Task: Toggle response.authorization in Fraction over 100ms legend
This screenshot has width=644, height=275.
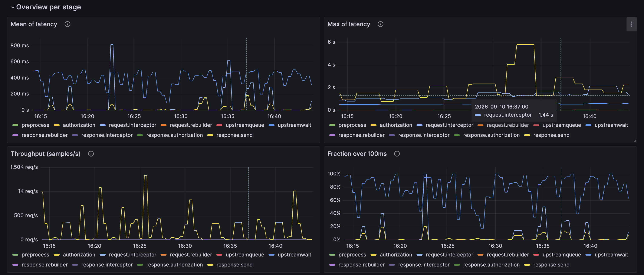Action: [491, 265]
